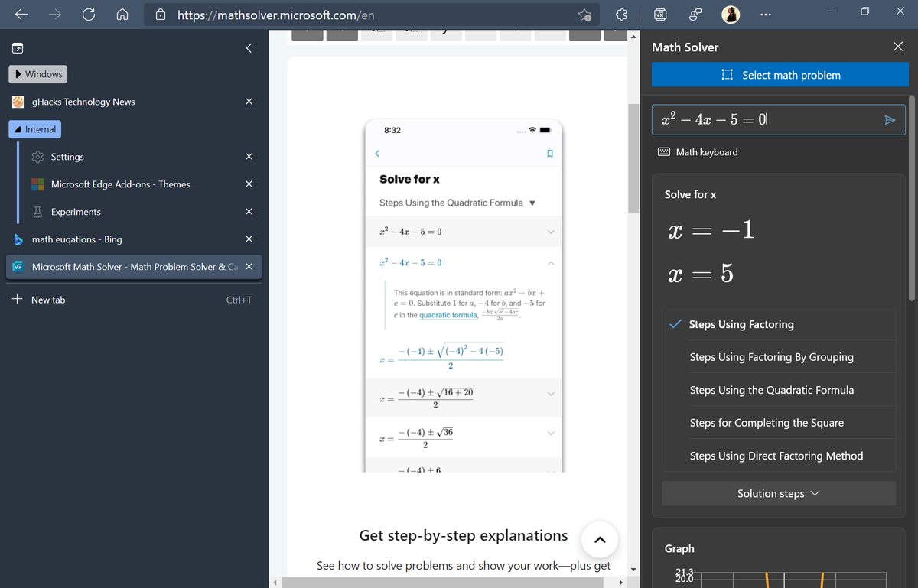
Task: Expand the √(16+20) step row
Action: (x=463, y=397)
